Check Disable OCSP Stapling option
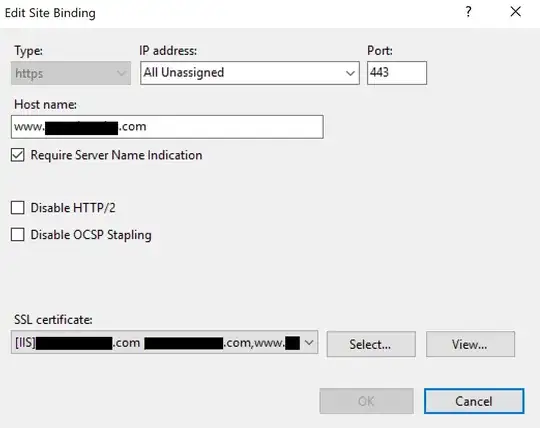This screenshot has width=540, height=428. point(18,234)
